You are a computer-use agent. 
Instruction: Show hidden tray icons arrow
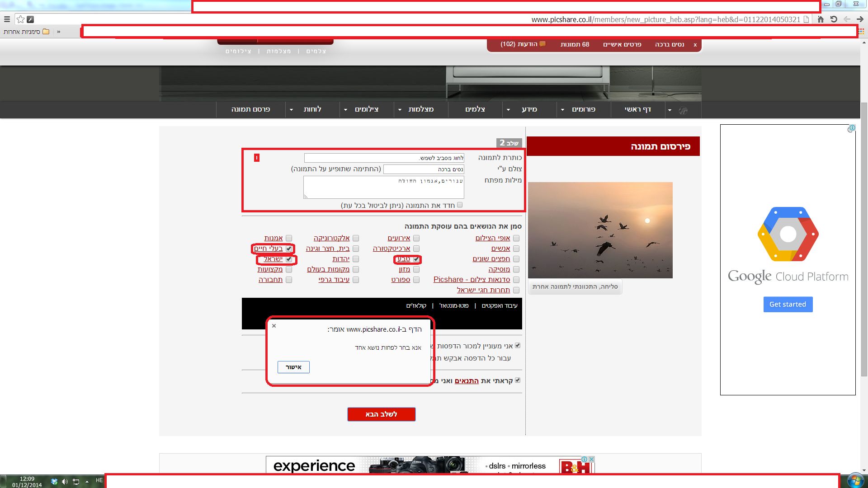click(x=87, y=482)
